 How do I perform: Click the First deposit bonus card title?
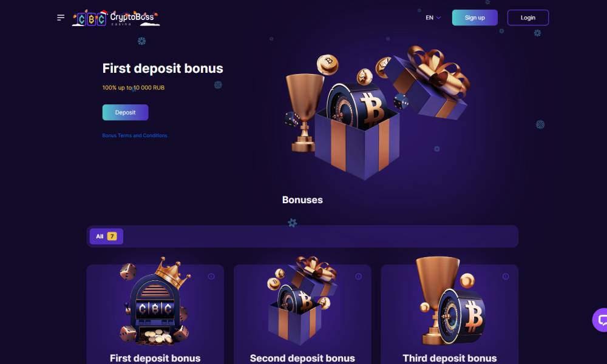point(155,358)
